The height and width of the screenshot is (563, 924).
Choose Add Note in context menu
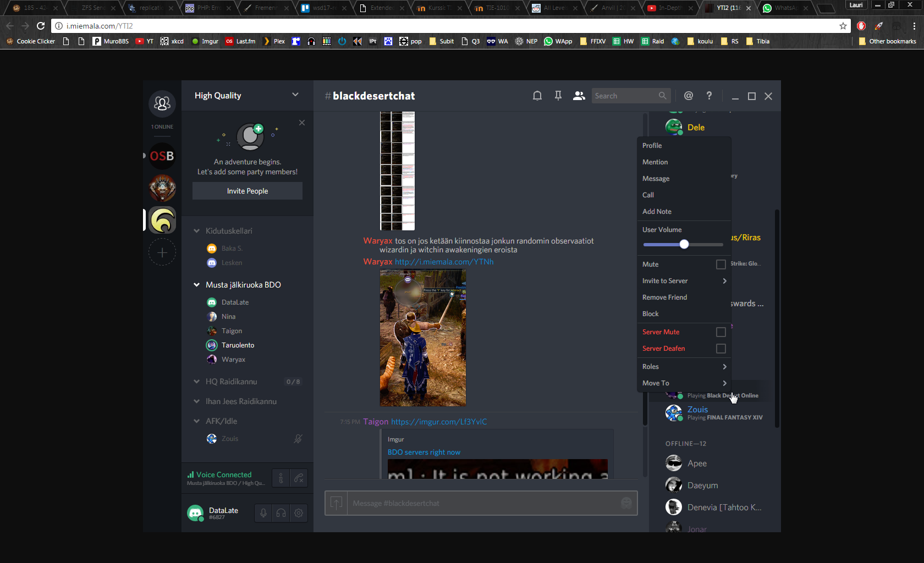pos(657,212)
